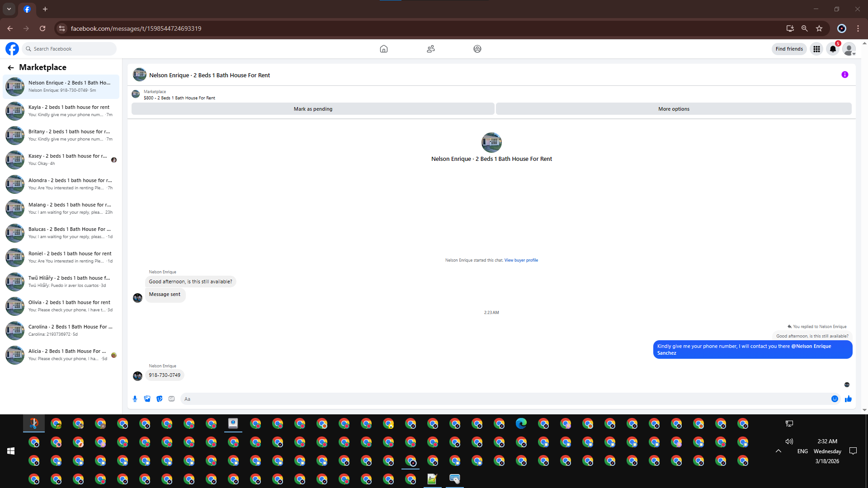Open the taskbar volume control
868x488 pixels.
point(789,441)
